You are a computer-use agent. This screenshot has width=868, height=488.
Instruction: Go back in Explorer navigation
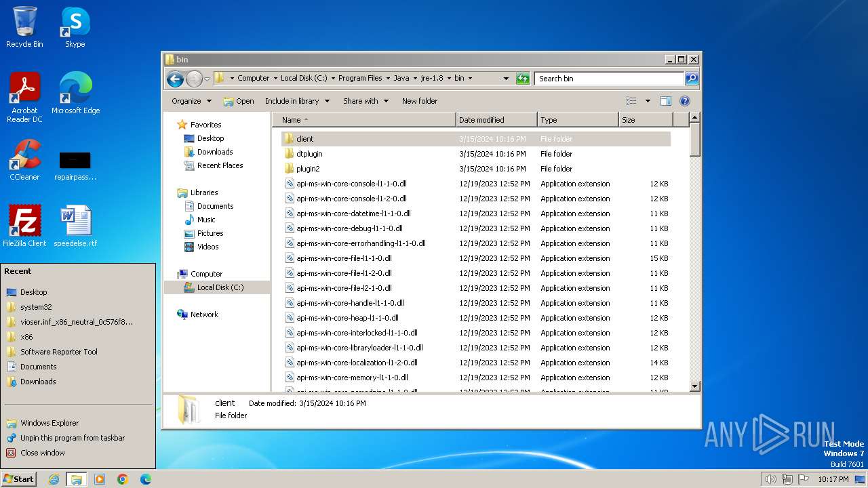point(175,79)
